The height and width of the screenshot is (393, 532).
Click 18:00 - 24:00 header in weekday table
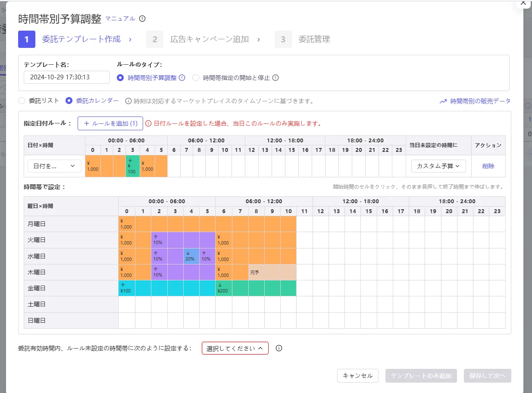457,201
